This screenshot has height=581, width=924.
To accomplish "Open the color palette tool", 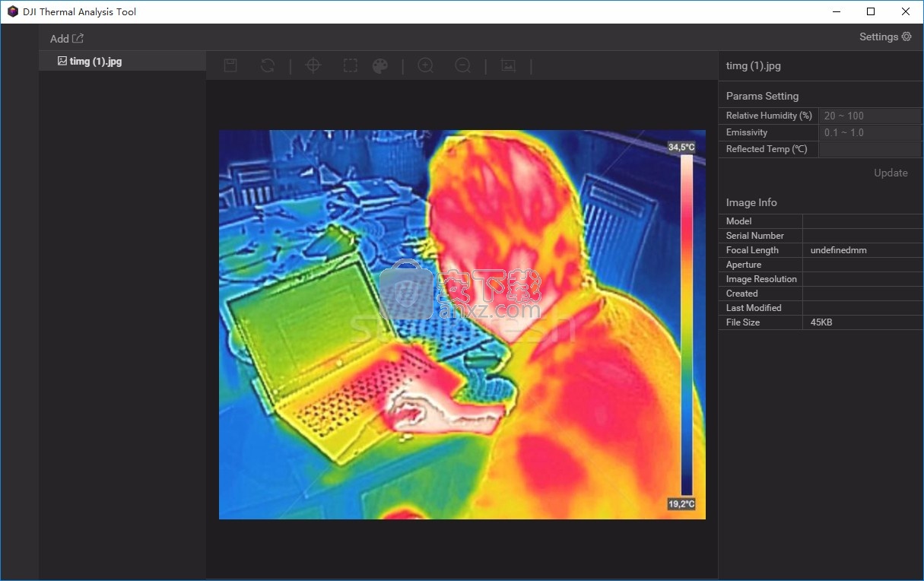I will [380, 66].
